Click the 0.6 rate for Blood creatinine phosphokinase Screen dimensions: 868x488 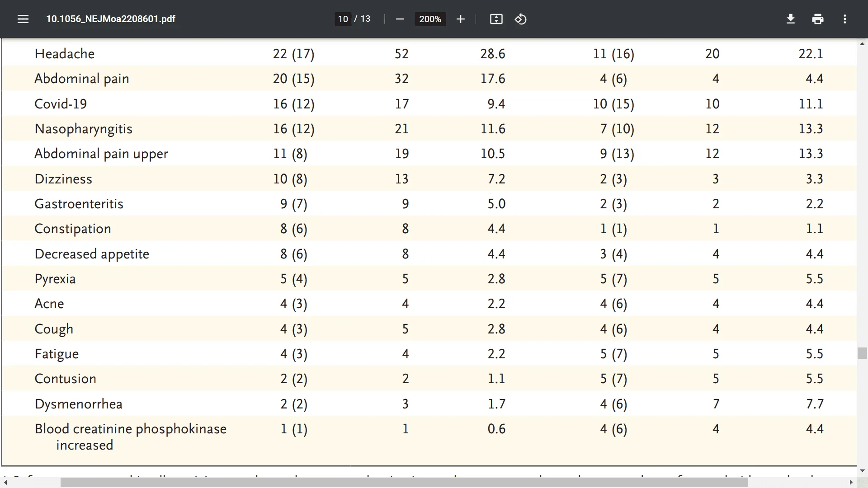[x=496, y=429]
